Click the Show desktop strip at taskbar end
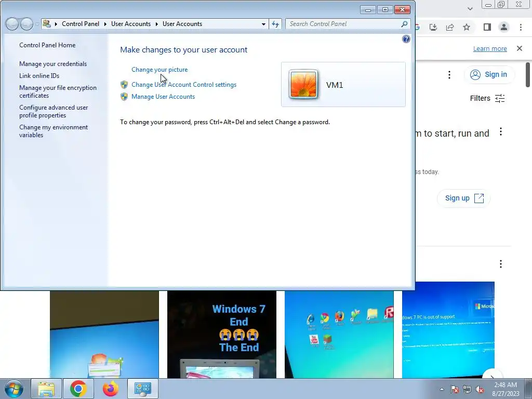 528,389
